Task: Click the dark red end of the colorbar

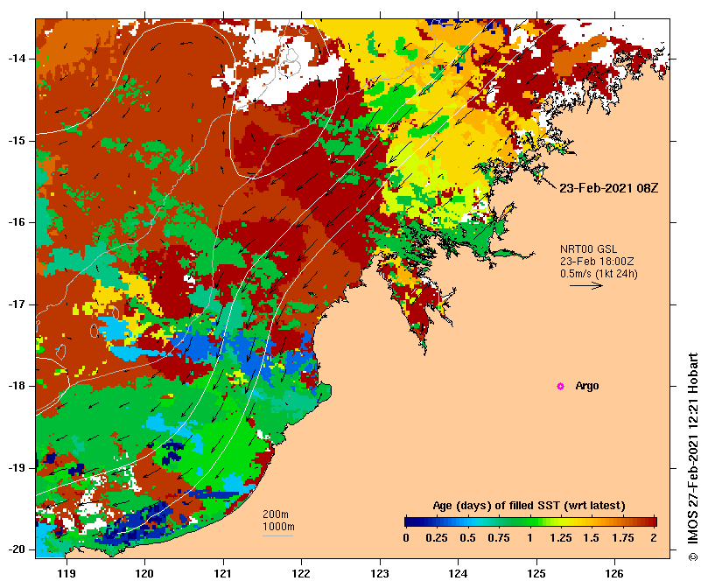Action: [653, 522]
